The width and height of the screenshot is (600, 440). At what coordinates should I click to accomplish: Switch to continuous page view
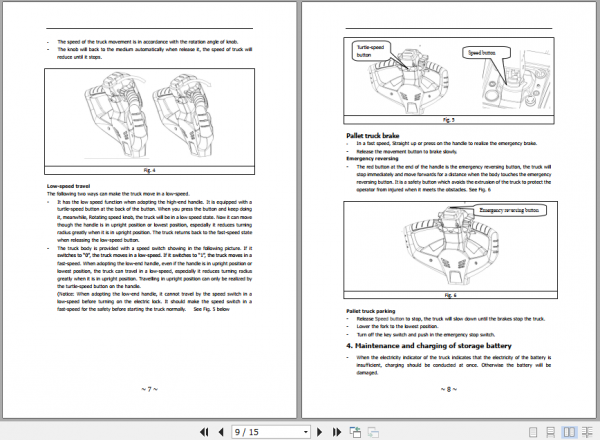[550, 432]
